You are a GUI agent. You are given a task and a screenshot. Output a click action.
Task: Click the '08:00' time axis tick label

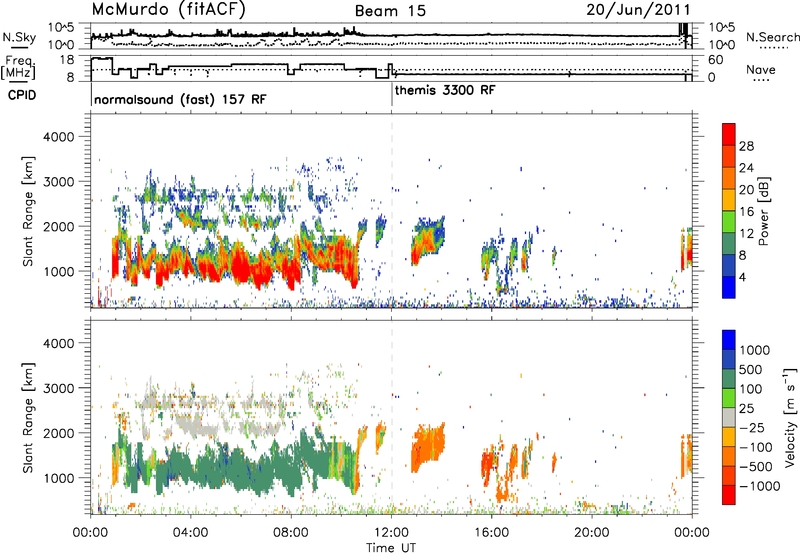coord(291,533)
